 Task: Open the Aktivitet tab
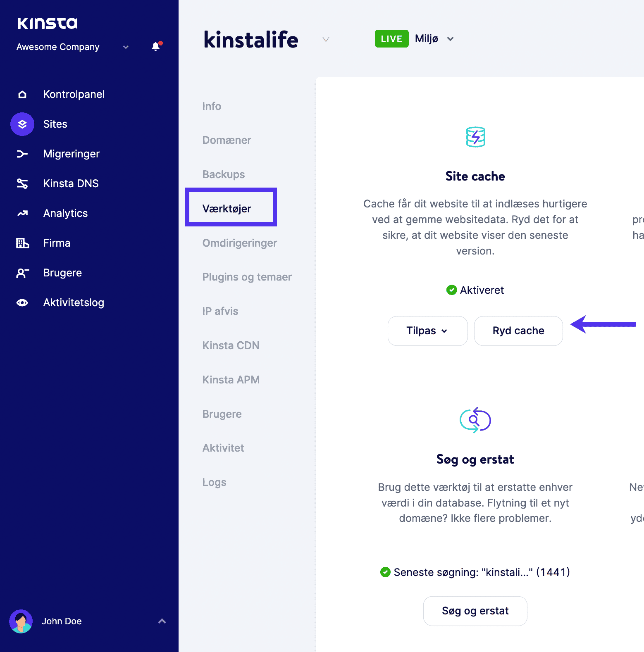(223, 448)
